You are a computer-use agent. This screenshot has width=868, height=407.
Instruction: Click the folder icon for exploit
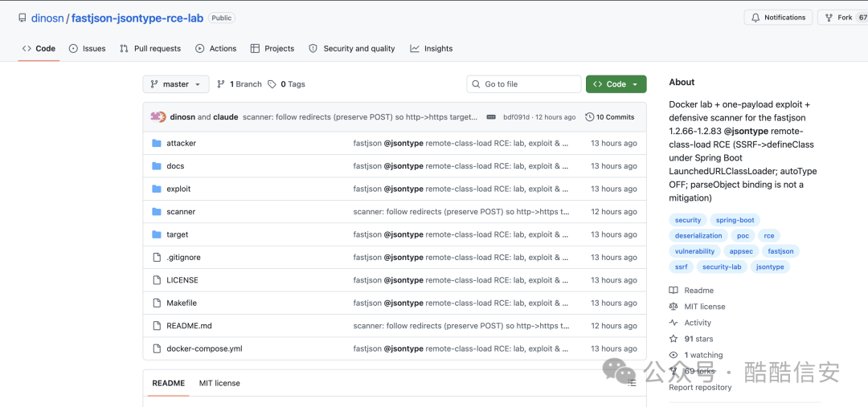click(157, 189)
